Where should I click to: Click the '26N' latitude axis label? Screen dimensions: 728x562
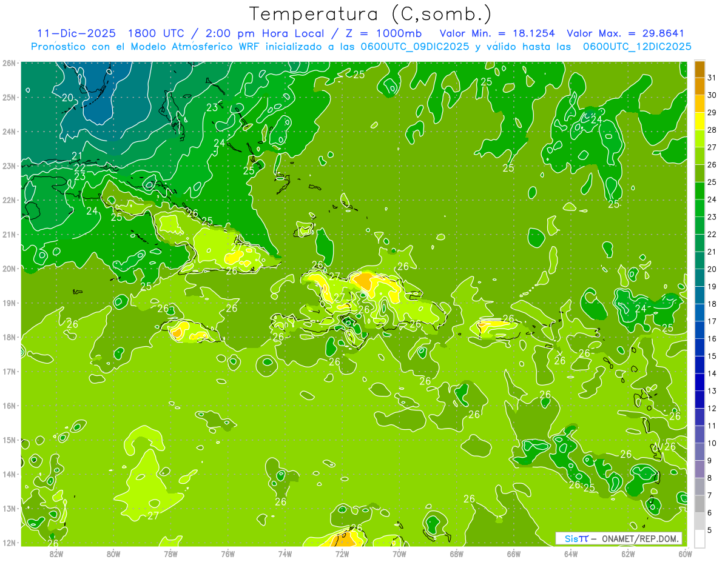[9, 63]
